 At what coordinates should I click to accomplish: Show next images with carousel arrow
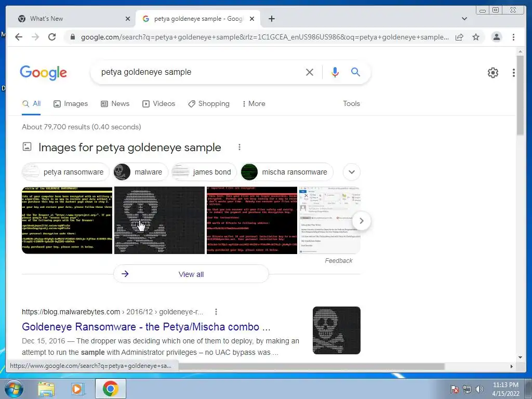(362, 221)
